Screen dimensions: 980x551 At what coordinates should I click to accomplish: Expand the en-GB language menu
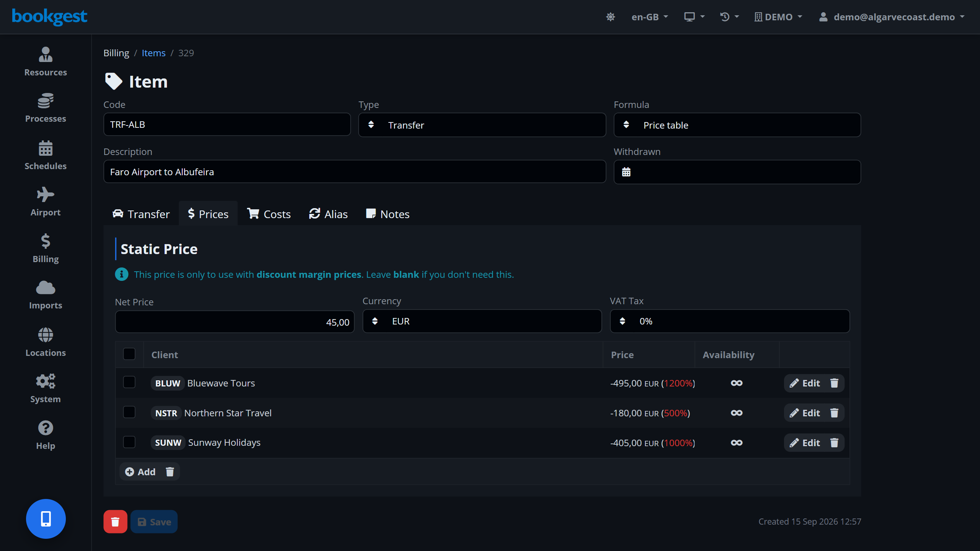(x=650, y=17)
